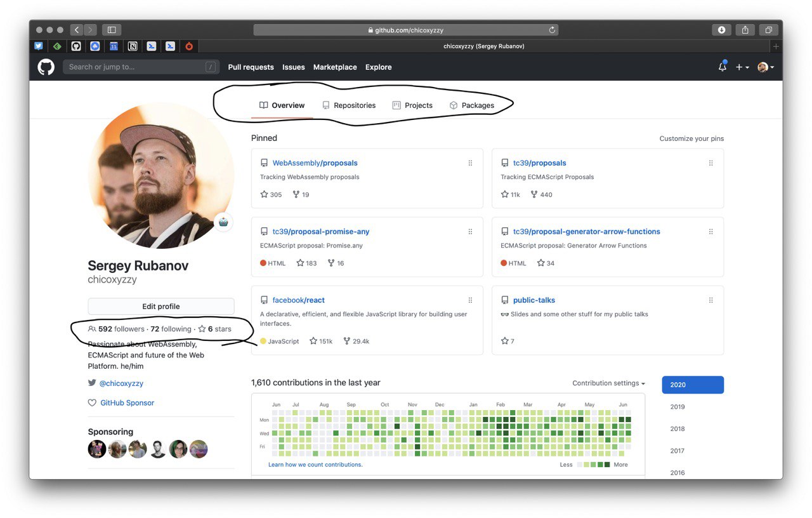The width and height of the screenshot is (812, 518).
Task: Select the 2020 contribution year
Action: tap(693, 385)
